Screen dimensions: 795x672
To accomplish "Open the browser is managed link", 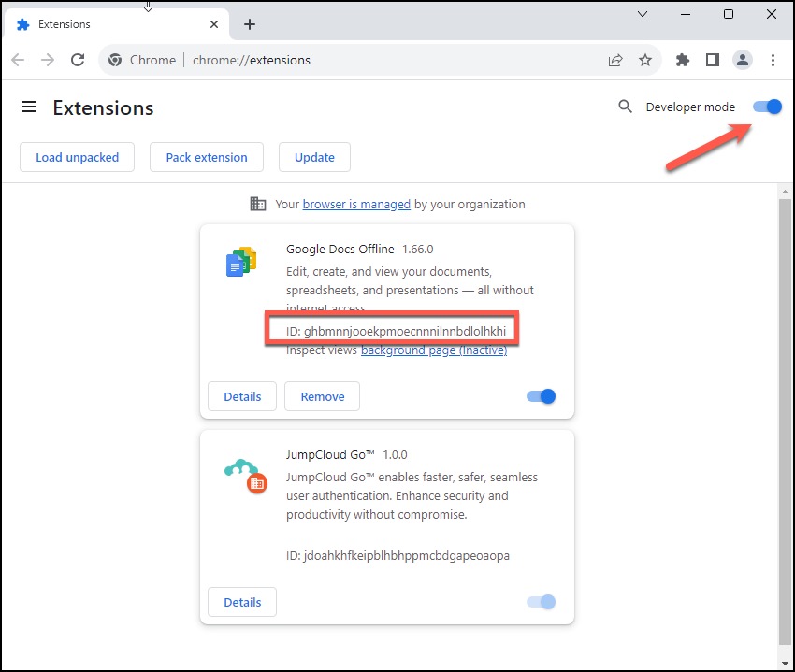I will [357, 204].
